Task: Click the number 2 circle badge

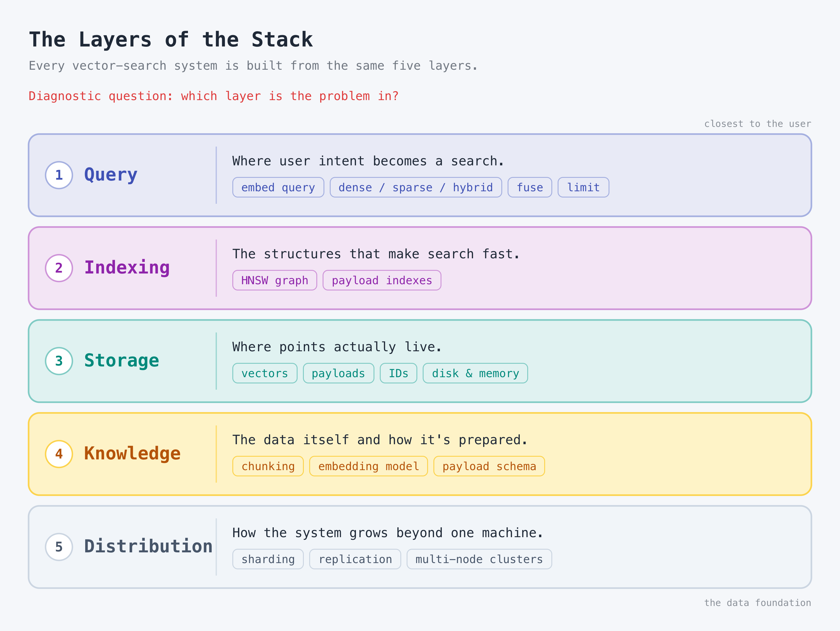Action: click(x=59, y=268)
